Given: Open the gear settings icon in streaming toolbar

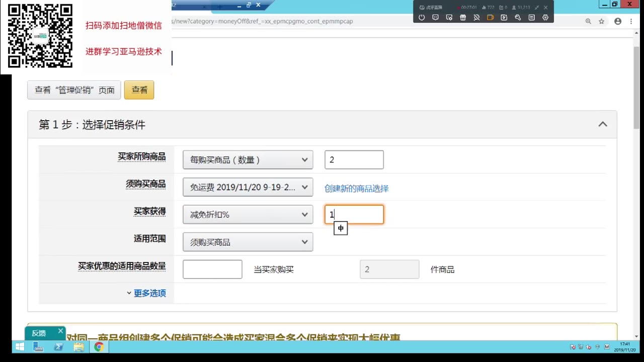Looking at the screenshot, I should [545, 17].
